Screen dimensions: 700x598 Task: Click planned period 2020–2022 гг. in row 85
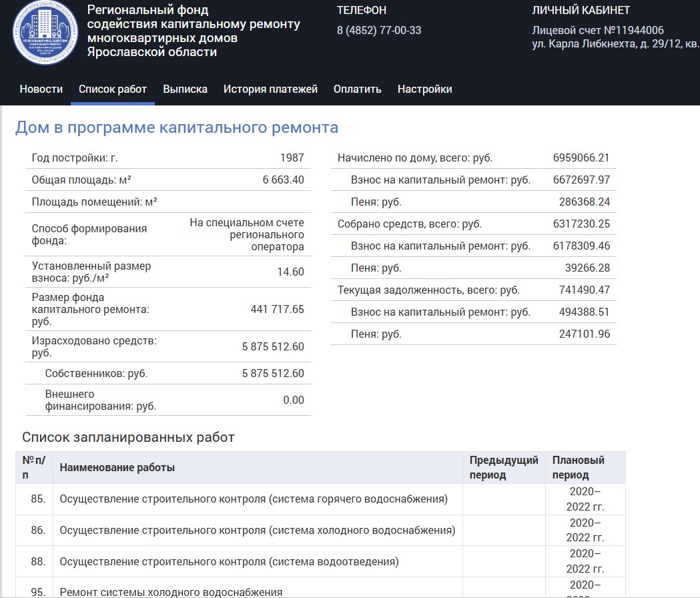[x=585, y=499]
